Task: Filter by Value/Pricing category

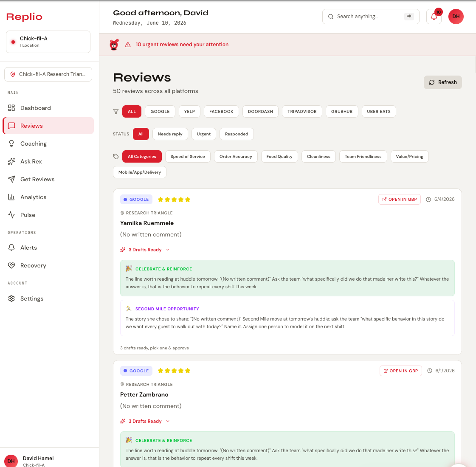Action: 409,157
